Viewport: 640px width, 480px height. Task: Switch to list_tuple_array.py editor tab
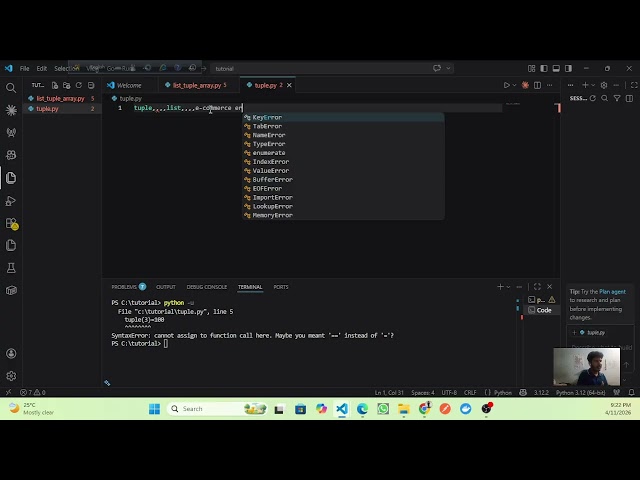click(196, 85)
